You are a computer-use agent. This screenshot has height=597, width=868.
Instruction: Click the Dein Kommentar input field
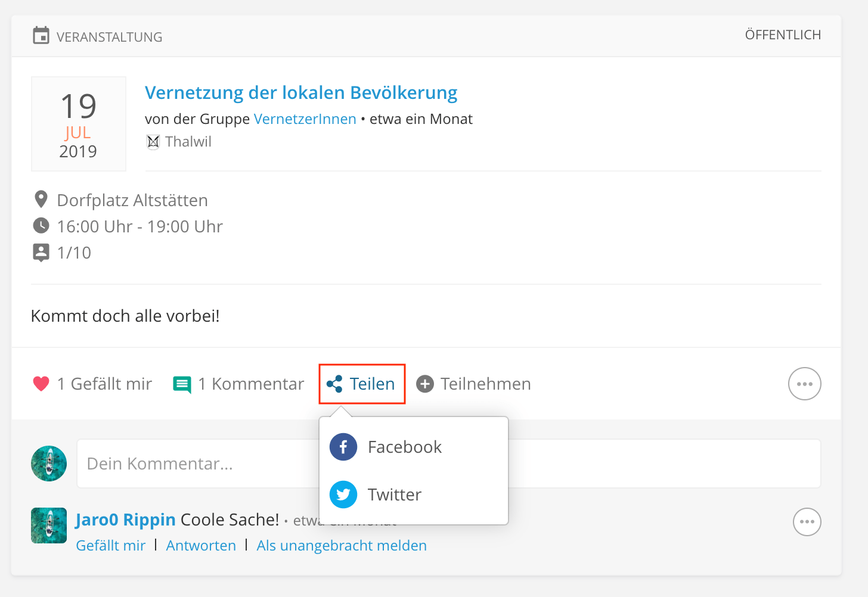[197, 464]
